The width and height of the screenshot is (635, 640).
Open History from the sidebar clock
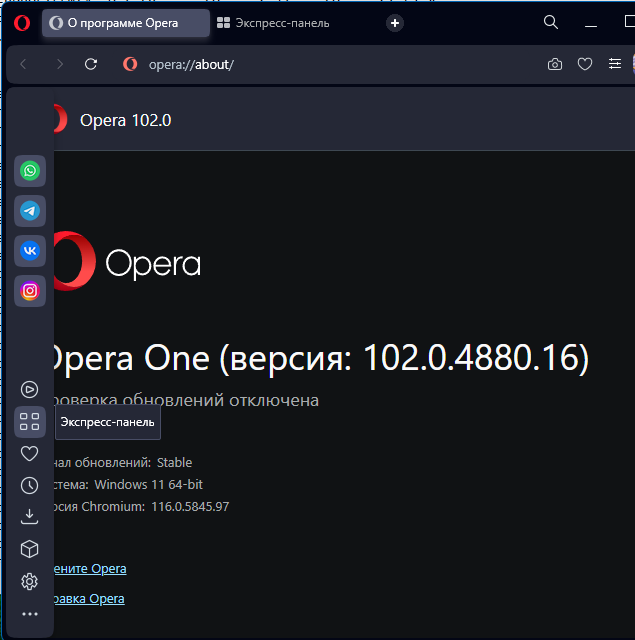(29, 485)
